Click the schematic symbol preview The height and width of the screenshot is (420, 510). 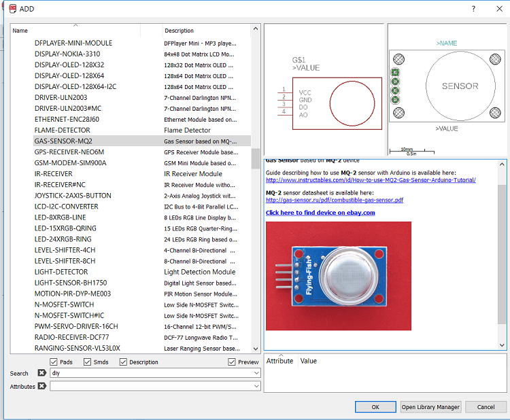324,90
